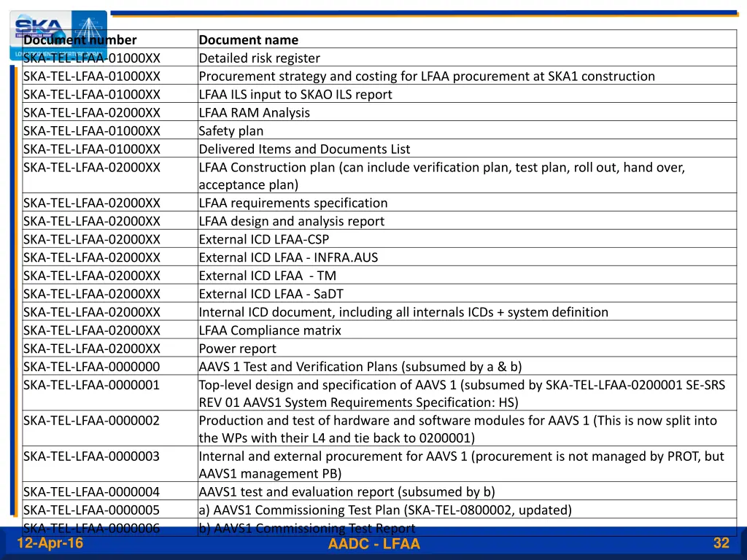Screen dimensions: 747x560
Task: Click the 'AADC - LFAA' footer title
Action: point(373,544)
